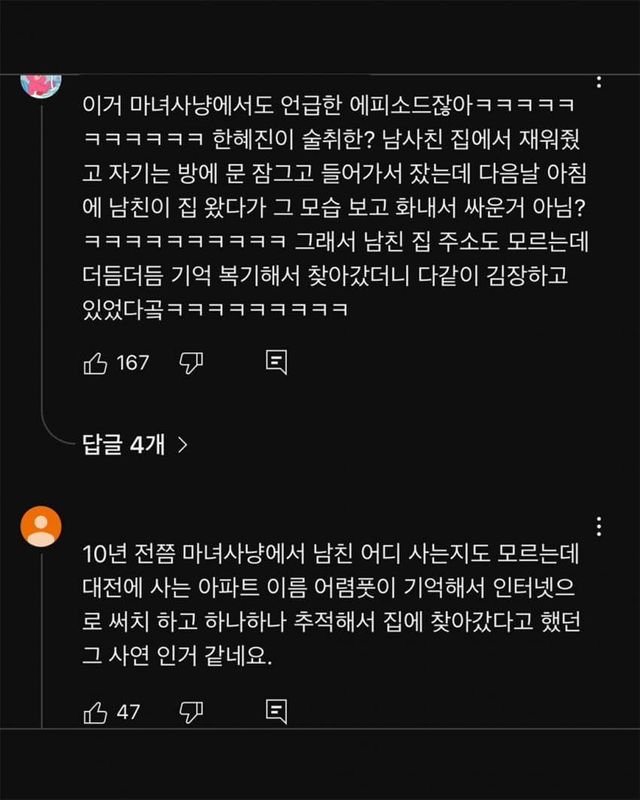
Task: Click the 167 like count
Action: coord(133,362)
